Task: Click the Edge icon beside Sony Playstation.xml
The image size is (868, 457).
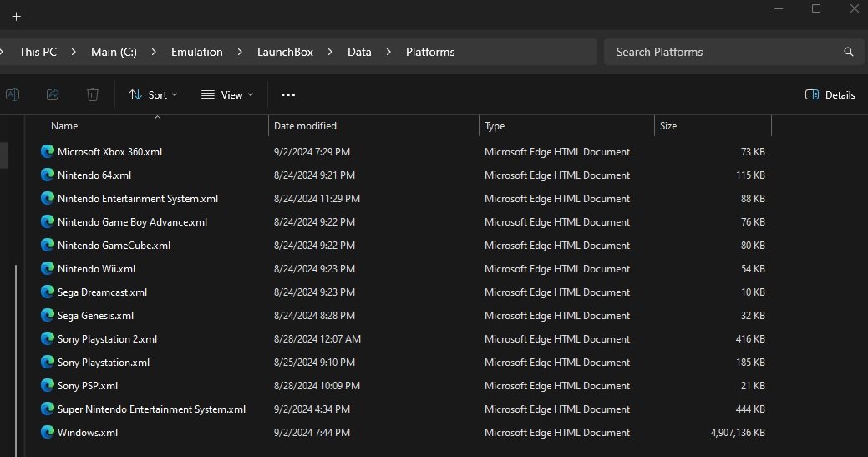Action: coord(48,362)
